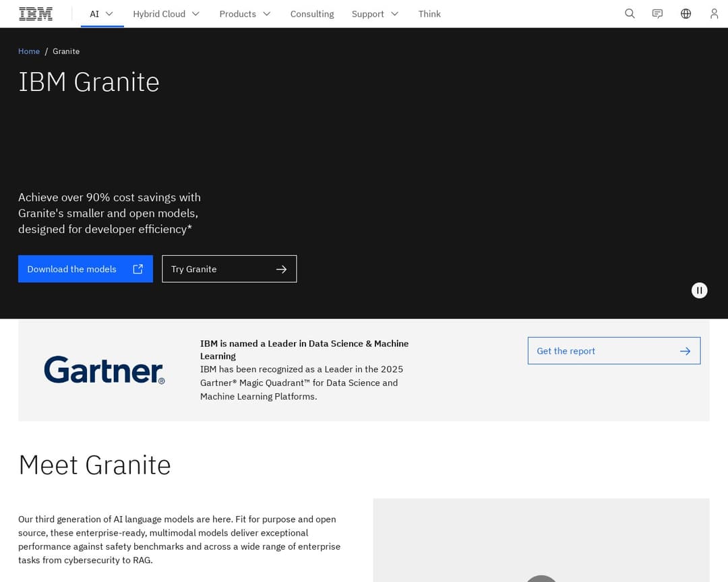Viewport: 728px width, 582px height.
Task: Click the IBM Granite page title
Action: tap(89, 82)
